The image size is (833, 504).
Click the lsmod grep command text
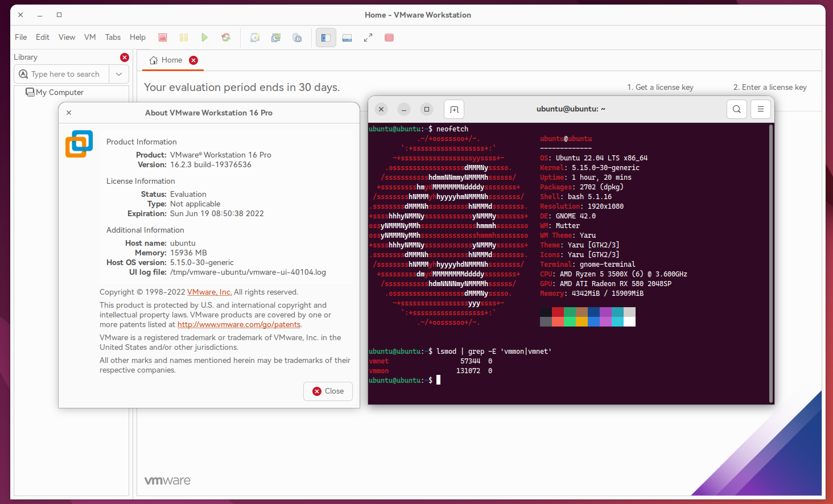tap(494, 352)
